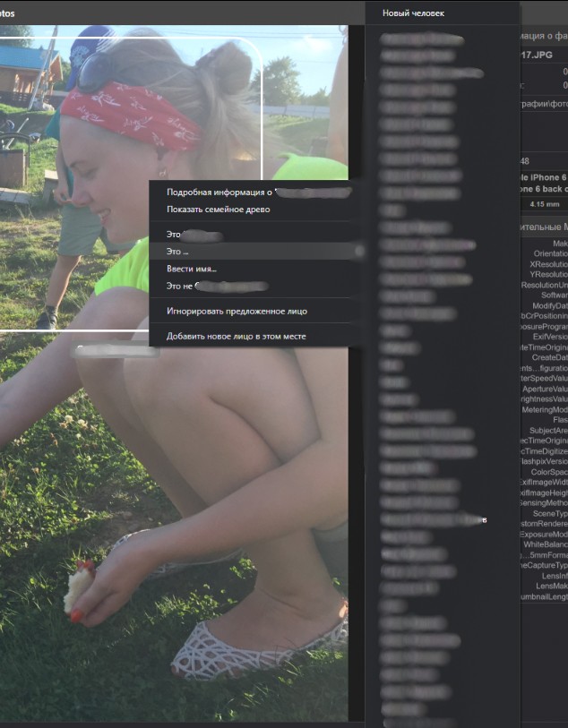Select the 'SubjectArea' metadata row
Viewport: 568px width, 728px height.
pos(548,431)
